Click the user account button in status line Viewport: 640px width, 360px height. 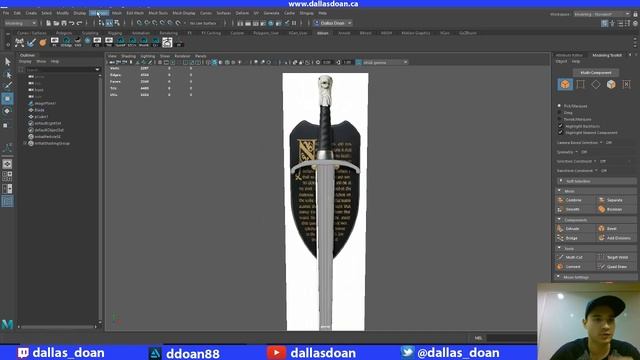[332, 23]
